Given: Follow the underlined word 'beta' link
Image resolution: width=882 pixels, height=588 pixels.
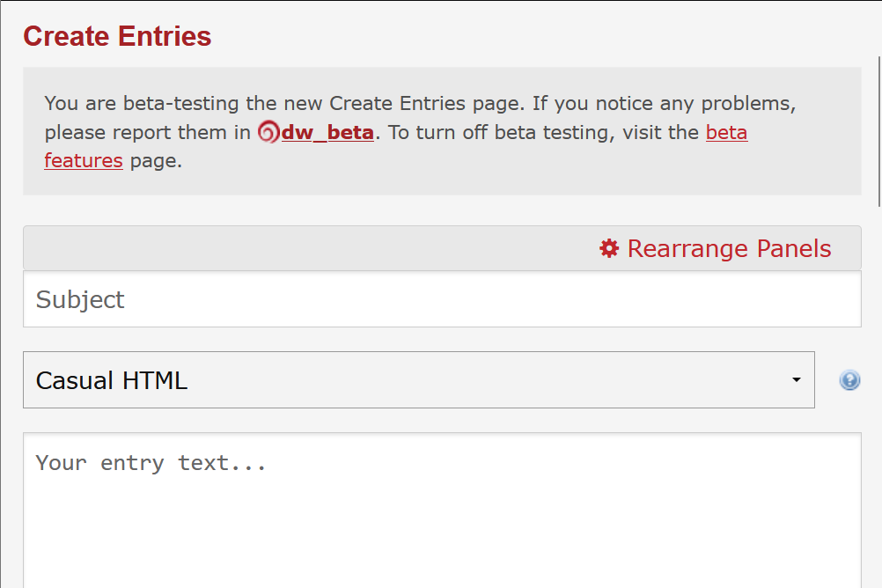Looking at the screenshot, I should click(726, 132).
